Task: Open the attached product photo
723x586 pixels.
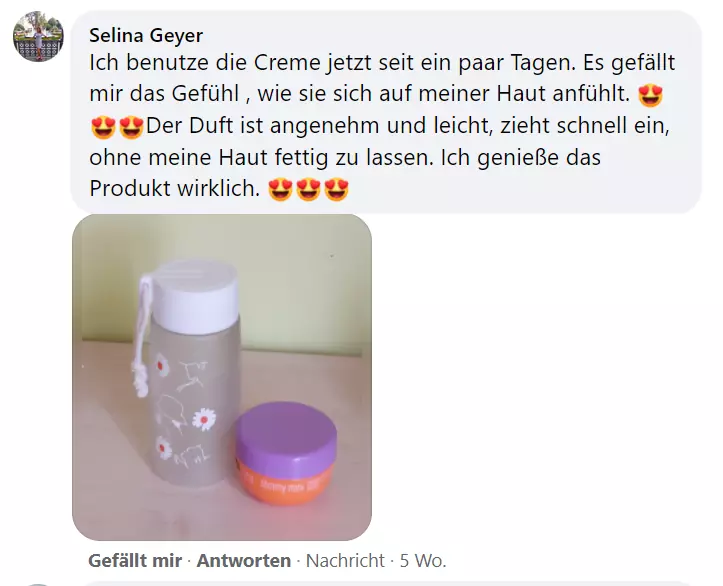Action: [222, 377]
